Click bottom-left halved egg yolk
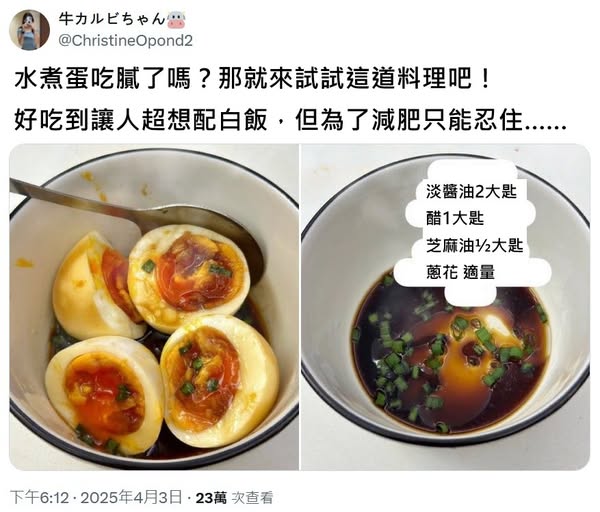This screenshot has height=512, width=600. [104, 395]
